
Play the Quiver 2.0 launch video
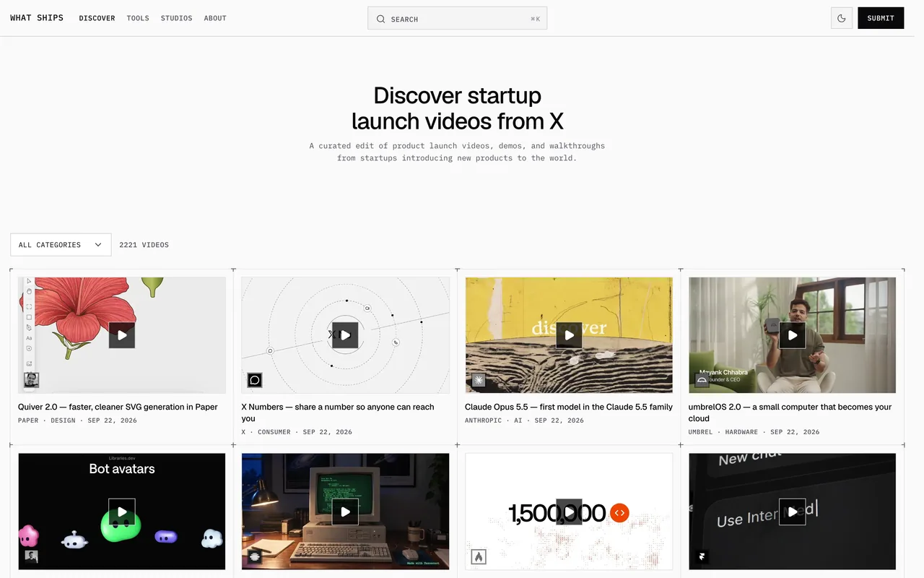(122, 335)
